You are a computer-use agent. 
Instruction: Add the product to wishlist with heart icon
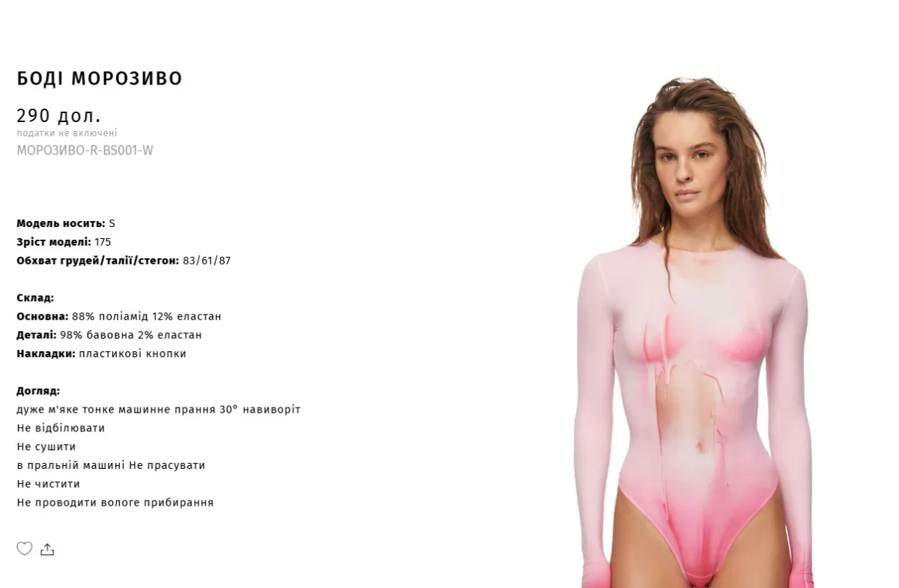coord(25,548)
